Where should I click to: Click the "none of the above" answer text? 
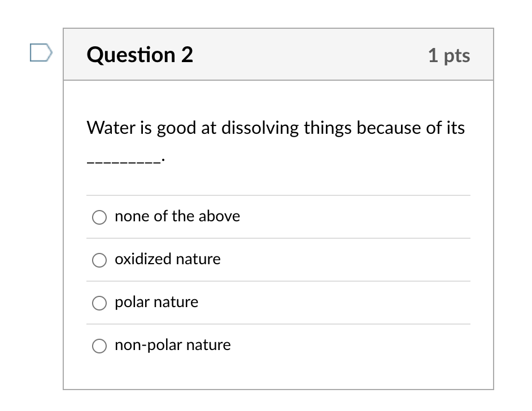pos(177,216)
